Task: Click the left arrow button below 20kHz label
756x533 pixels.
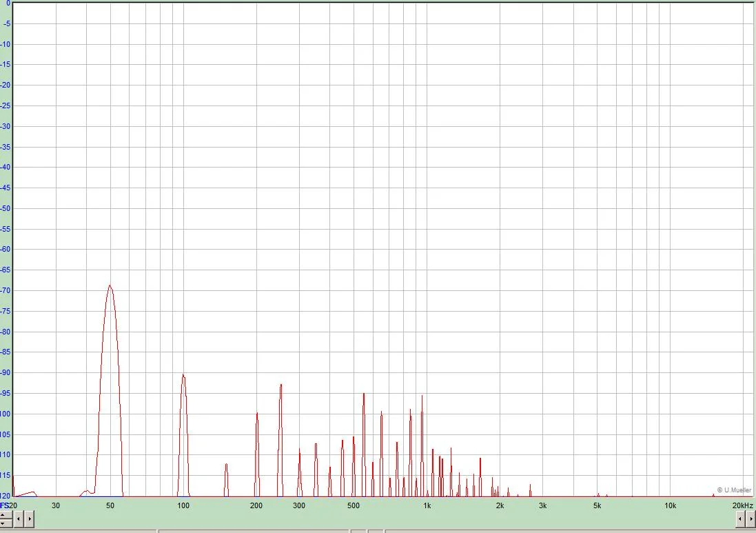Action: 740,519
